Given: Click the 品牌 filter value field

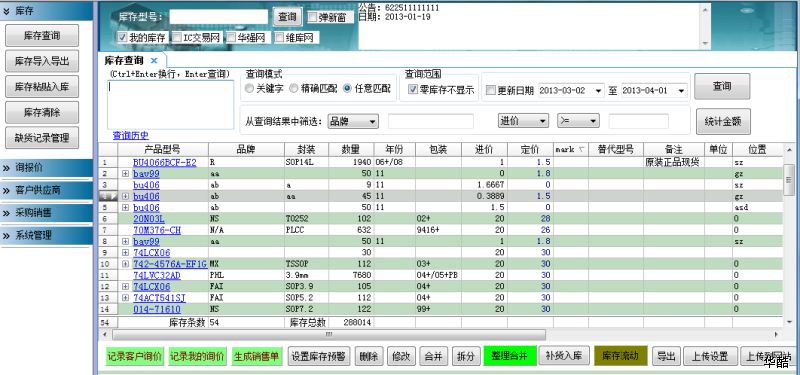Looking at the screenshot, I should (x=431, y=121).
